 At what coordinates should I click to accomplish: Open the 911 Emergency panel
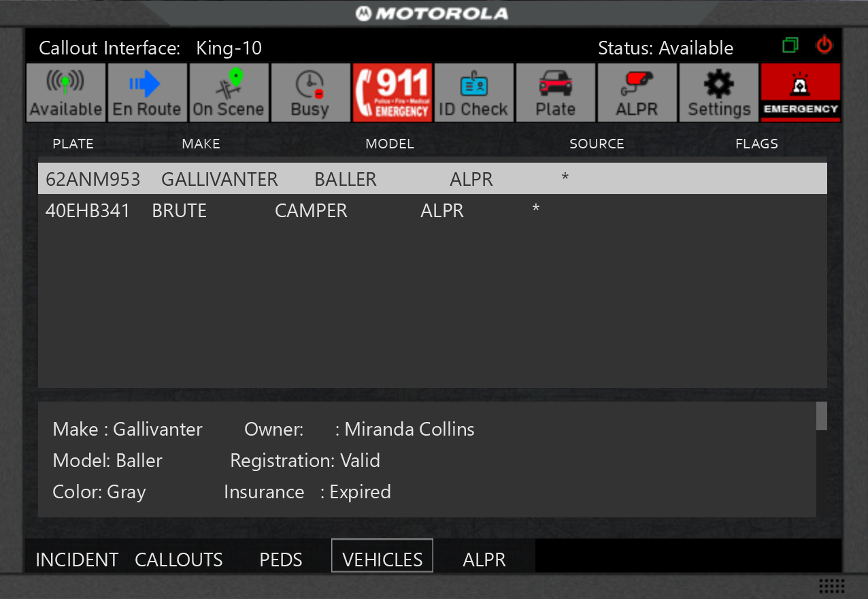click(393, 93)
